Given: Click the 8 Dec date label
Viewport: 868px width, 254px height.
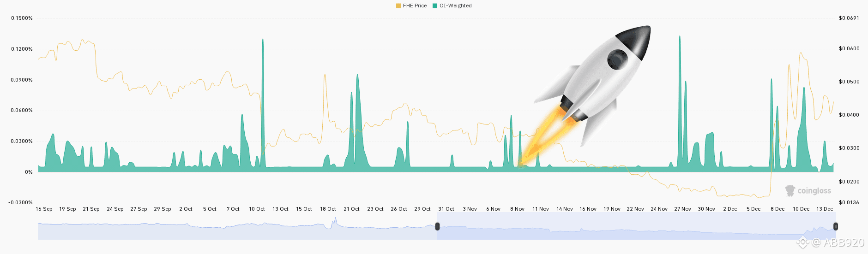Looking at the screenshot, I should [778, 209].
